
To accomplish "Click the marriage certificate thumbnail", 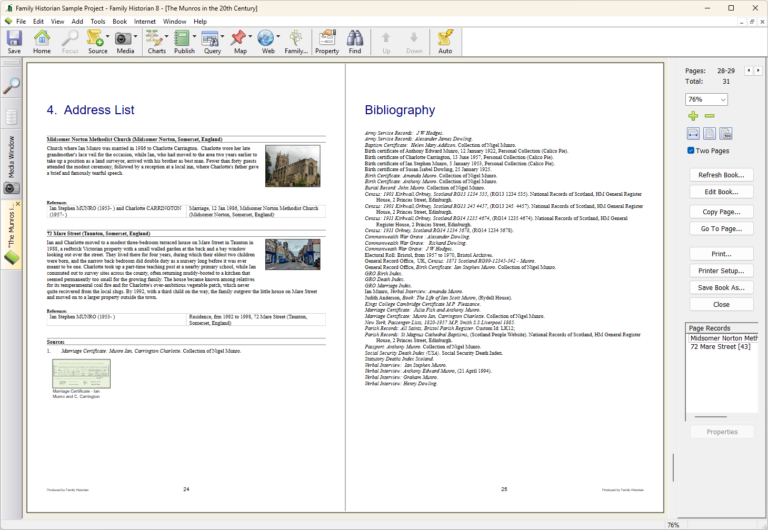I will 81,374.
